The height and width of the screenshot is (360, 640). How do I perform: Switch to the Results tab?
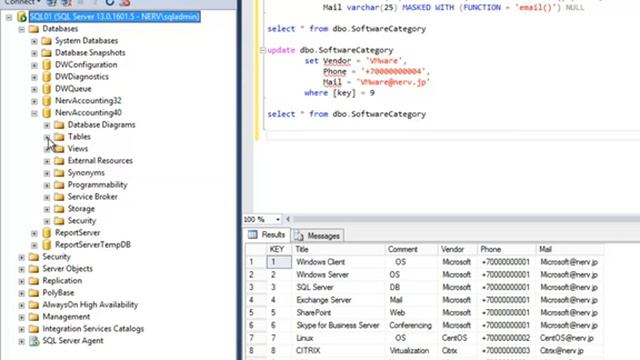pyautogui.click(x=267, y=235)
